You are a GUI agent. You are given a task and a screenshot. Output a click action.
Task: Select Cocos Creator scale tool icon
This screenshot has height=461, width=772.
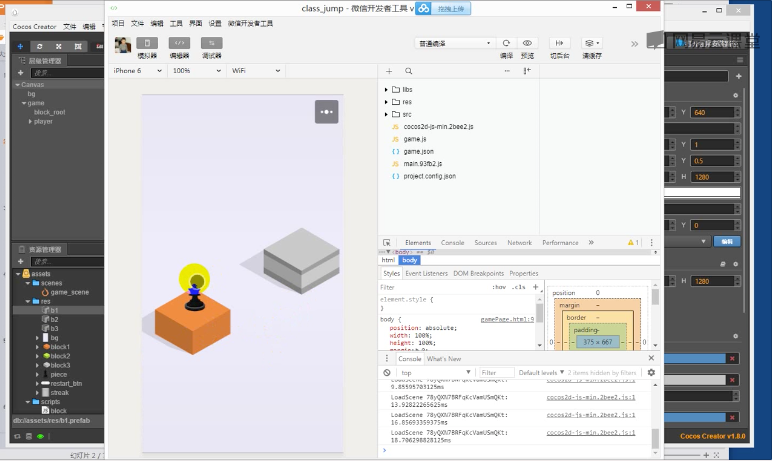[59, 46]
